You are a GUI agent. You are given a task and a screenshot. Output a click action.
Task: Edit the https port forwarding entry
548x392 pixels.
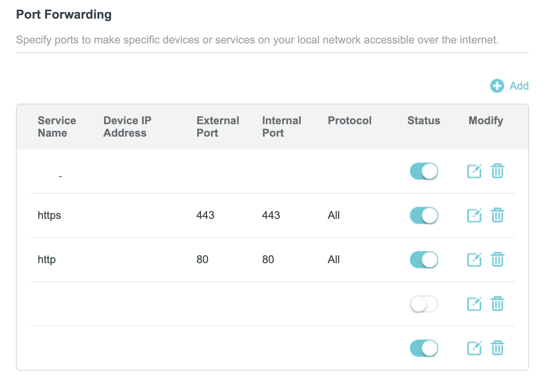(474, 215)
